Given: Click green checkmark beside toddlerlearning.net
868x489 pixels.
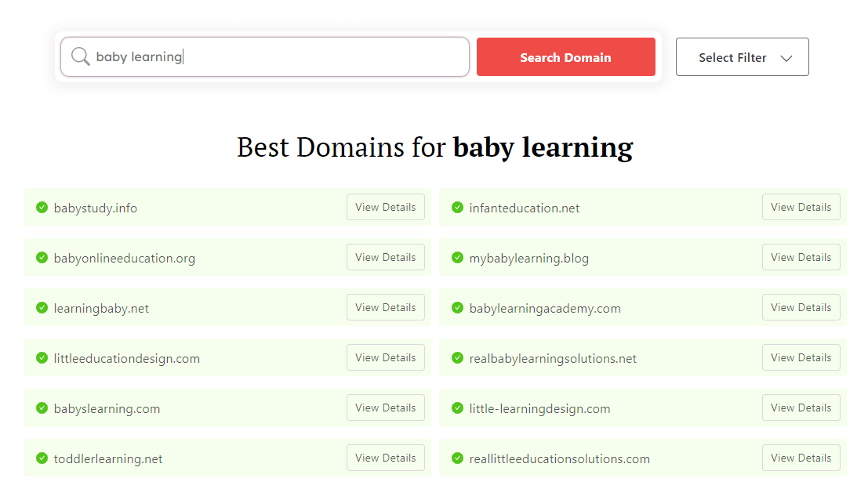Looking at the screenshot, I should click(x=42, y=458).
